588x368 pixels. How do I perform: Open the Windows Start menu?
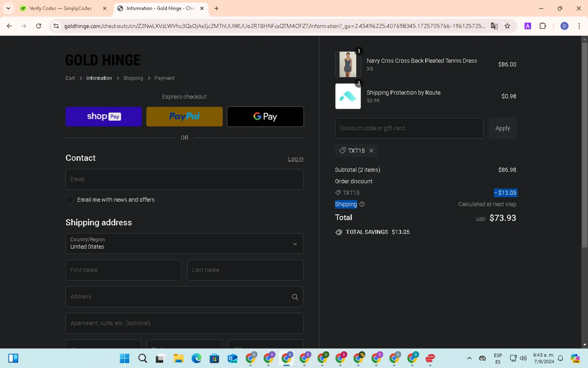pyautogui.click(x=125, y=358)
